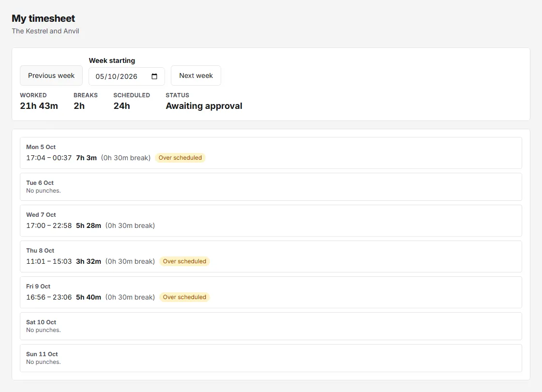Image resolution: width=542 pixels, height=392 pixels.
Task: Click the Sat 10 Oct day heading
Action: click(x=41, y=322)
